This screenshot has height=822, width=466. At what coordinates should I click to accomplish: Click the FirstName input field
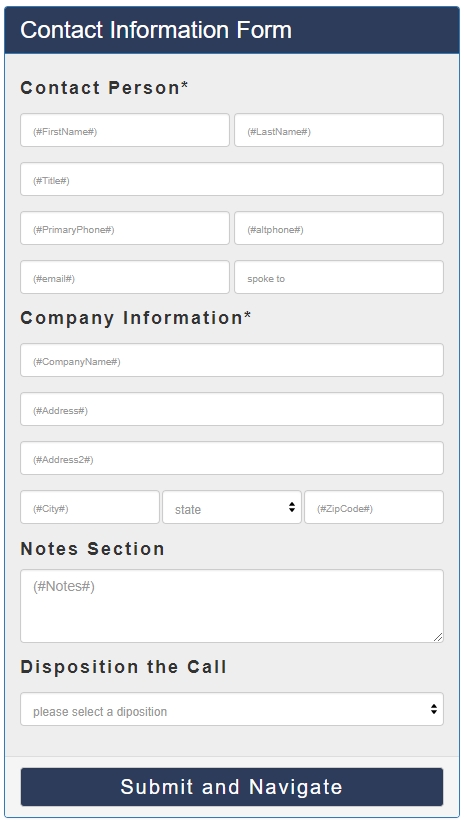click(x=125, y=130)
